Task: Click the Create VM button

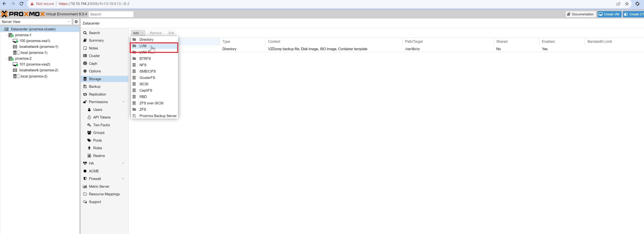Action: 609,14
